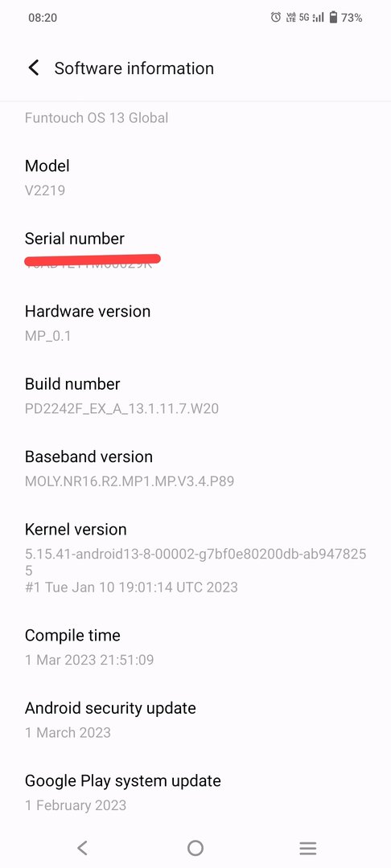Tap the recent apps menu icon

tap(308, 848)
